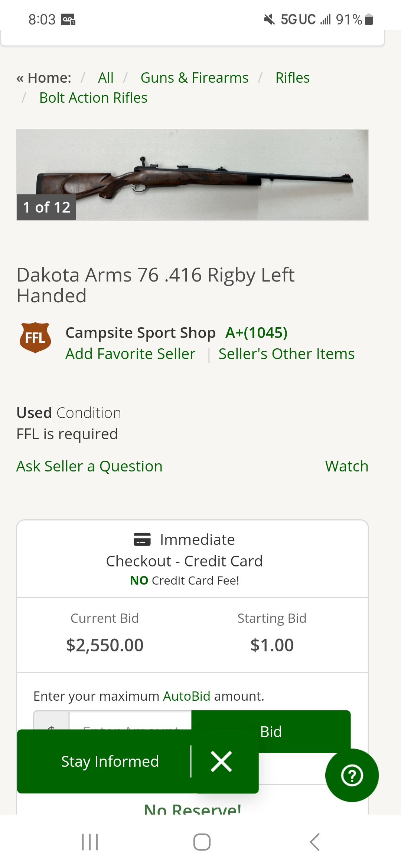401x868 pixels.
Task: Watch this Dakota Arms listing
Action: coord(346,466)
